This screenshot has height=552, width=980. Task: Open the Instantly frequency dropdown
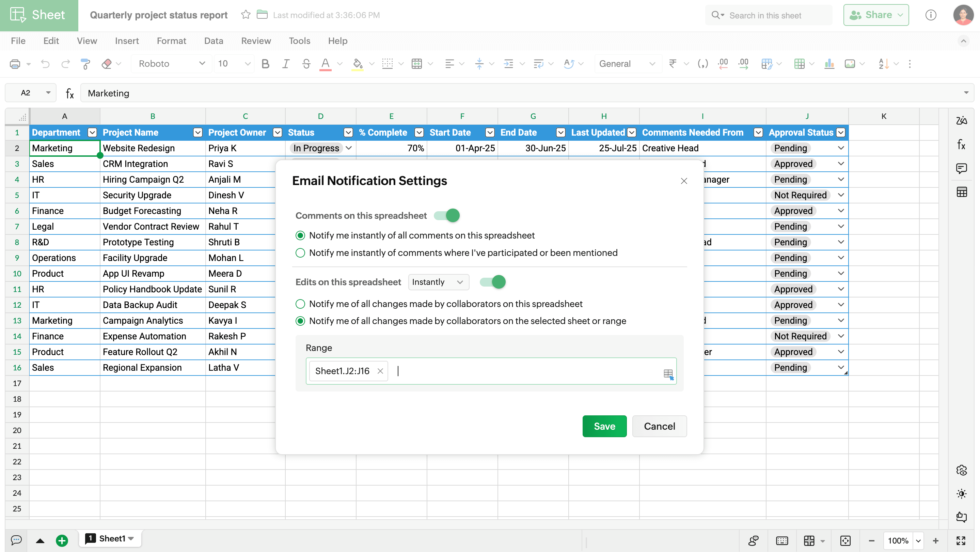pos(438,282)
